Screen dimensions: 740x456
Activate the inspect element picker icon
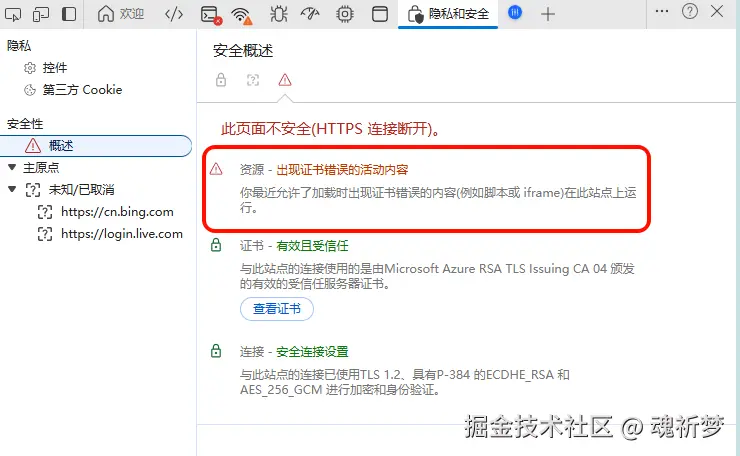13,14
